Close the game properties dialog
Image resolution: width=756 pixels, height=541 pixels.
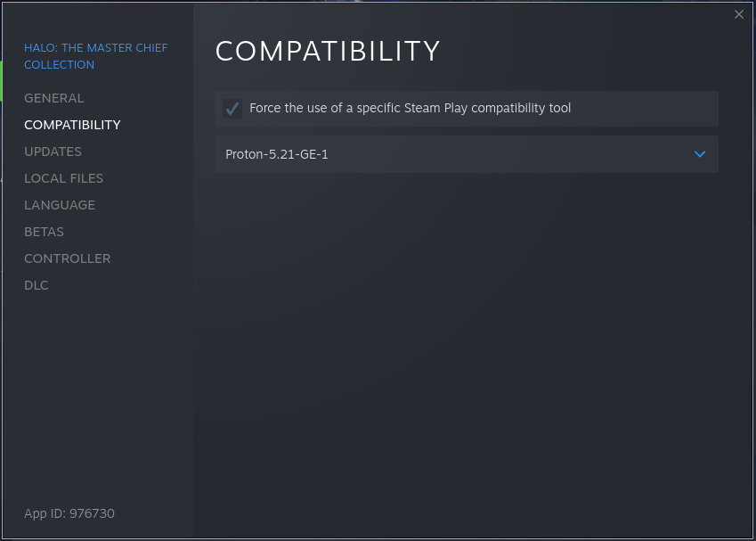coord(738,14)
